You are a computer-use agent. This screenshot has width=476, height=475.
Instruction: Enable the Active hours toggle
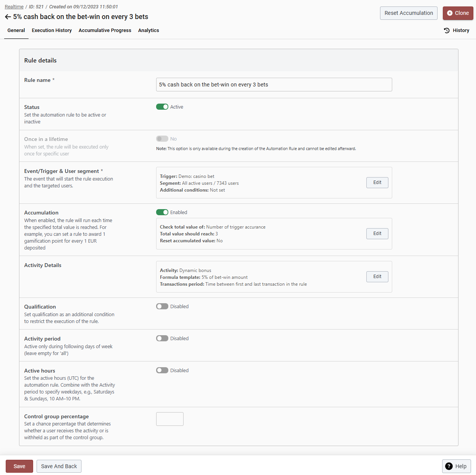coord(162,370)
